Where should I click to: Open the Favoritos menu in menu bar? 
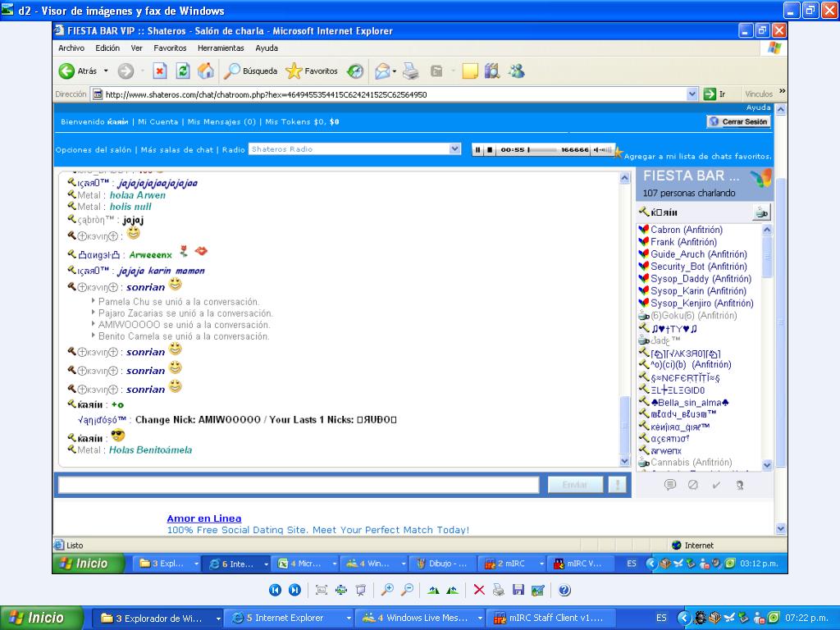170,48
